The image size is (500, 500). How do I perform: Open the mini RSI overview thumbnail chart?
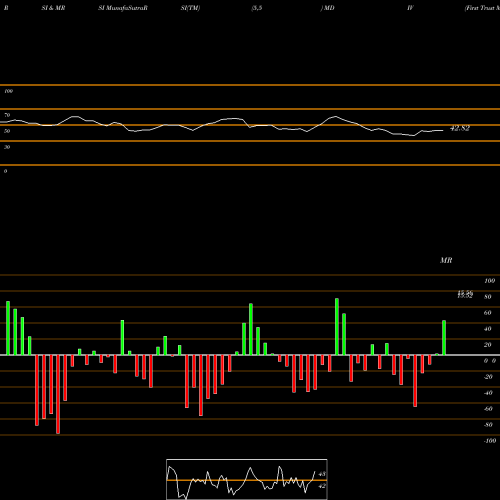pyautogui.click(x=247, y=479)
